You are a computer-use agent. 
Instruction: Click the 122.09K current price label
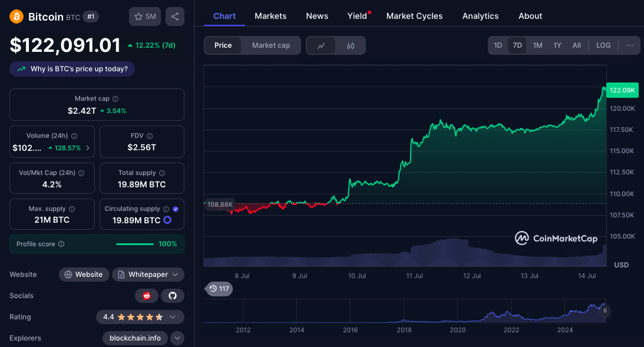(x=622, y=90)
